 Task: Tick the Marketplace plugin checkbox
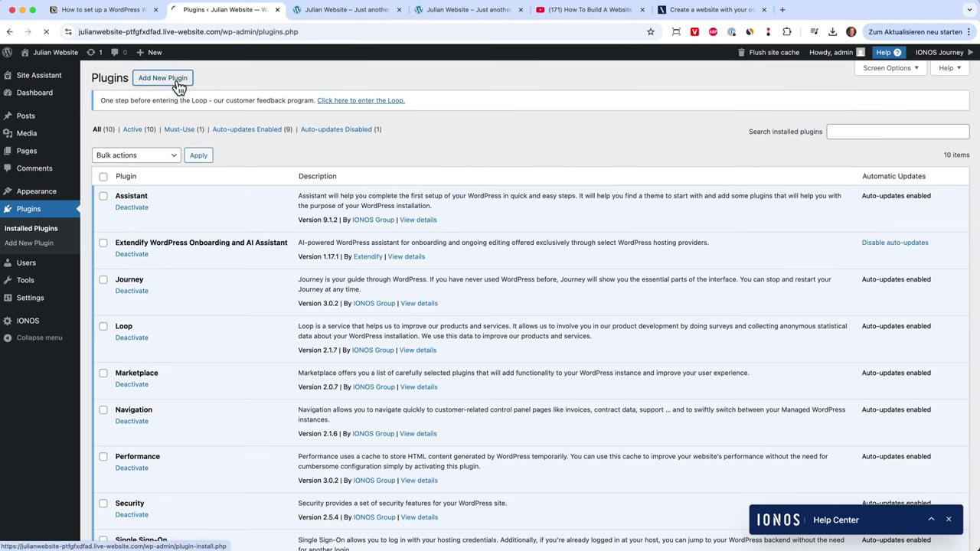(x=103, y=373)
